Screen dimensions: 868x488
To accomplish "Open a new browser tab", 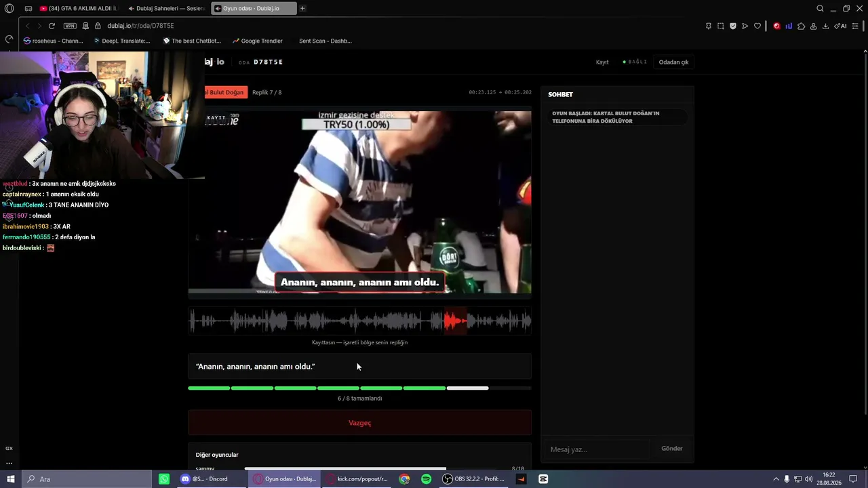I will click(x=302, y=9).
